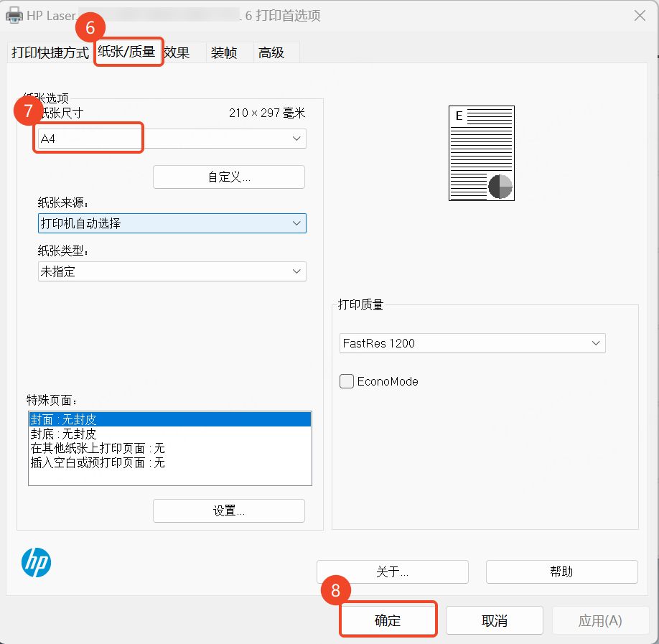The height and width of the screenshot is (644, 659).
Task: Click the 取消 button
Action: tap(494, 620)
